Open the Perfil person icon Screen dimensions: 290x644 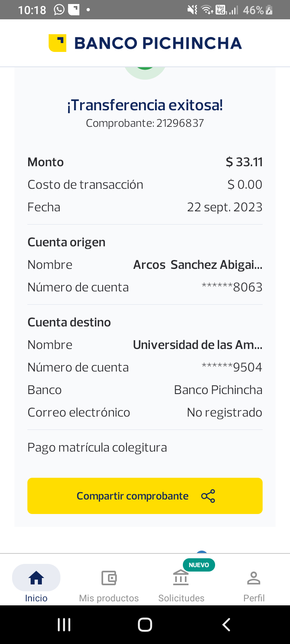click(254, 578)
